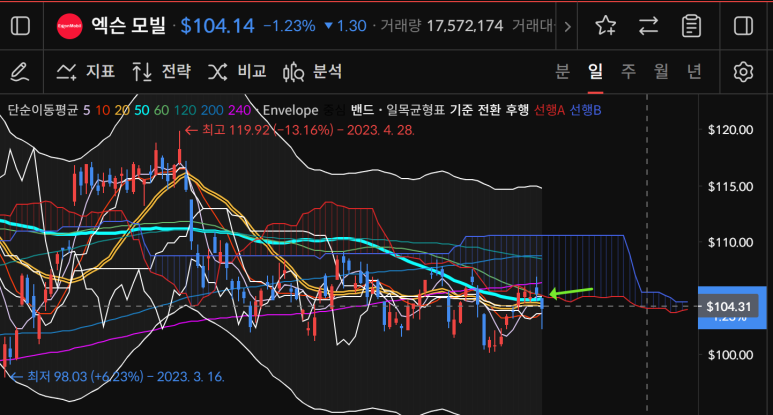773x415 pixels.
Task: Toggle the Envelope 밴드 line
Action: (x=362, y=110)
